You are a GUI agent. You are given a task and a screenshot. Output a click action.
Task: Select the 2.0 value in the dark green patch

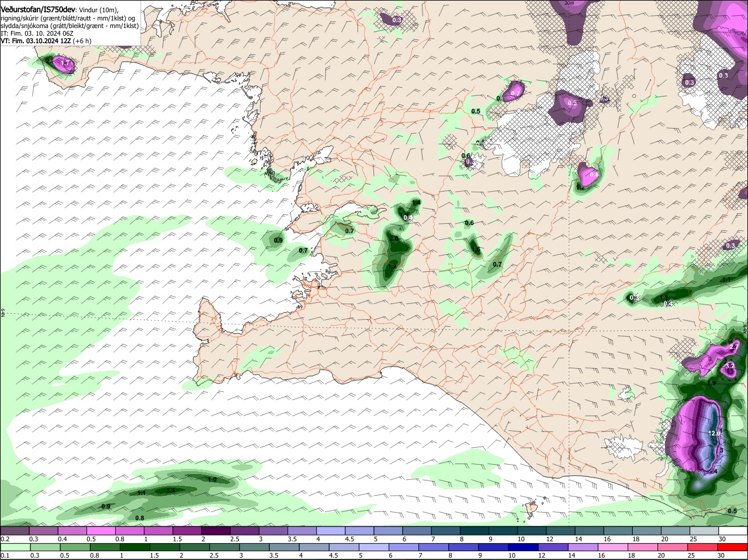click(x=394, y=239)
